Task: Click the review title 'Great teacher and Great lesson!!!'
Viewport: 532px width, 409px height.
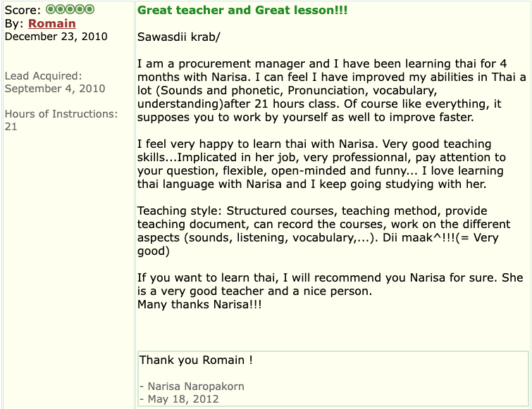Action: click(242, 10)
